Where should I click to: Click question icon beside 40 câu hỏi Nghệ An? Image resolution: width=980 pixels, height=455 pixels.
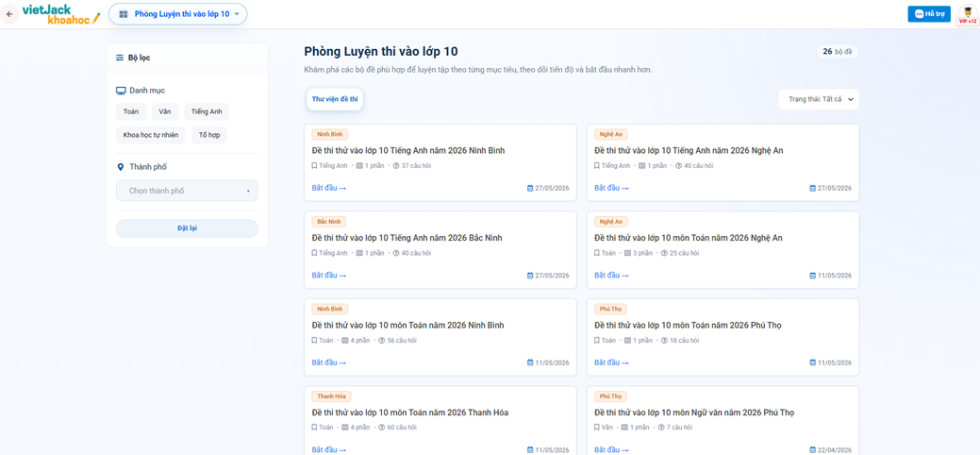(x=679, y=166)
